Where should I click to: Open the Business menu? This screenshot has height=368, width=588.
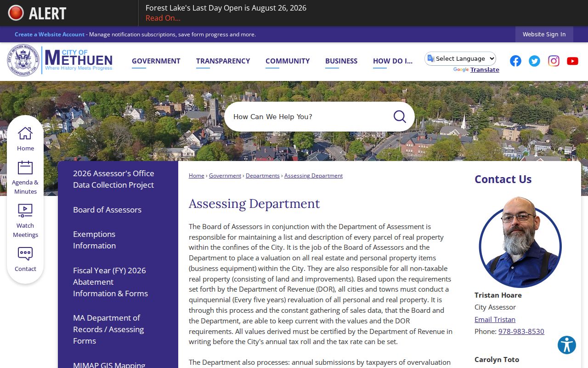pyautogui.click(x=341, y=61)
